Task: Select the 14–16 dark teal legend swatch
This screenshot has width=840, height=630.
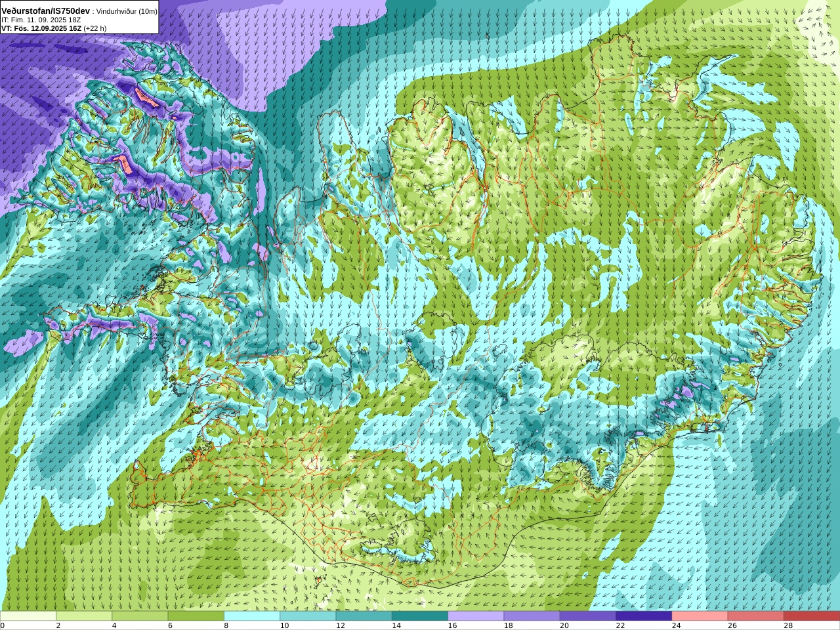Action: (420, 616)
